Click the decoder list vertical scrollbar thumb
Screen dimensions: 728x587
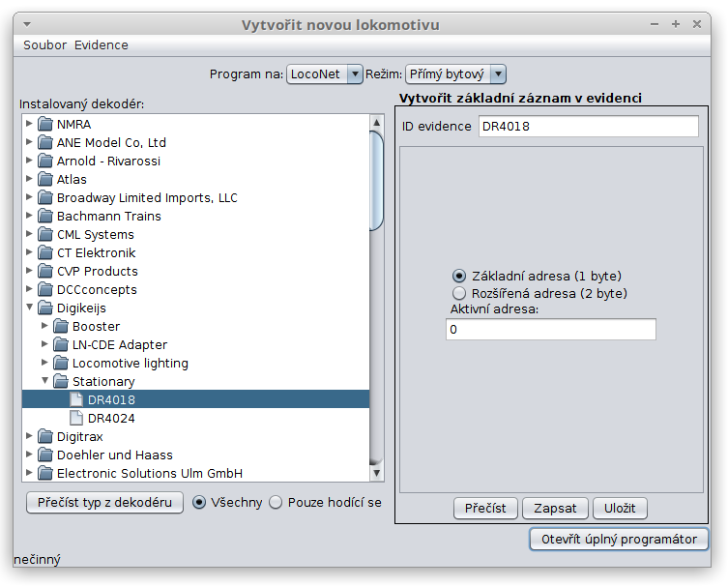pos(376,181)
